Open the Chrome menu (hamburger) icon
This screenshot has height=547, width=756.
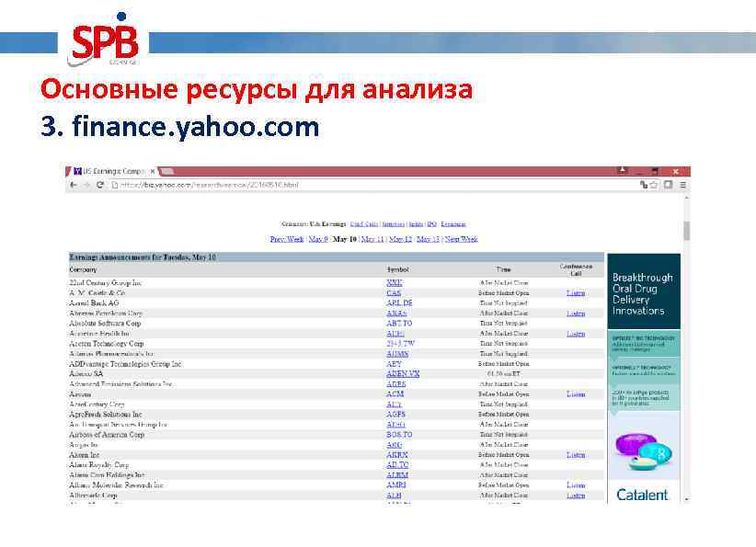[682, 185]
